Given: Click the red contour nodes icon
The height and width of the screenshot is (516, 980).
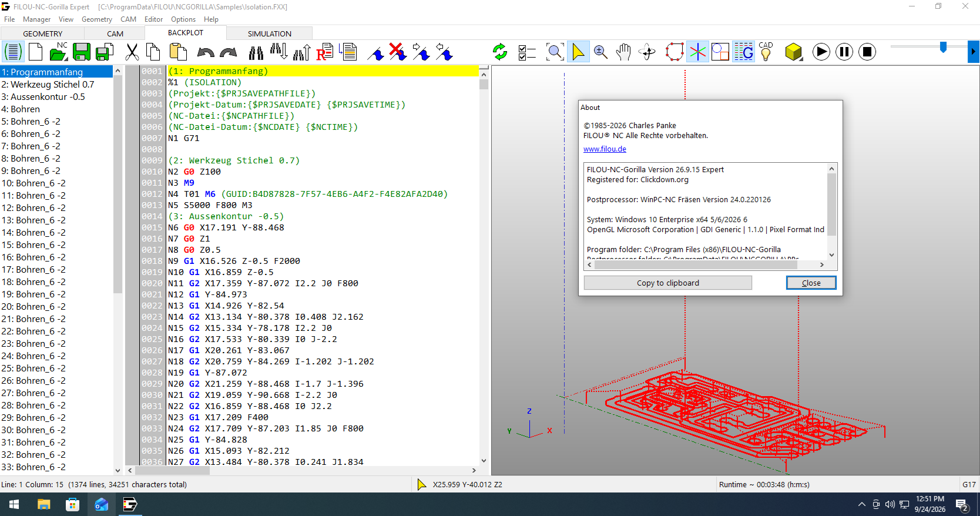Looking at the screenshot, I should click(x=674, y=52).
